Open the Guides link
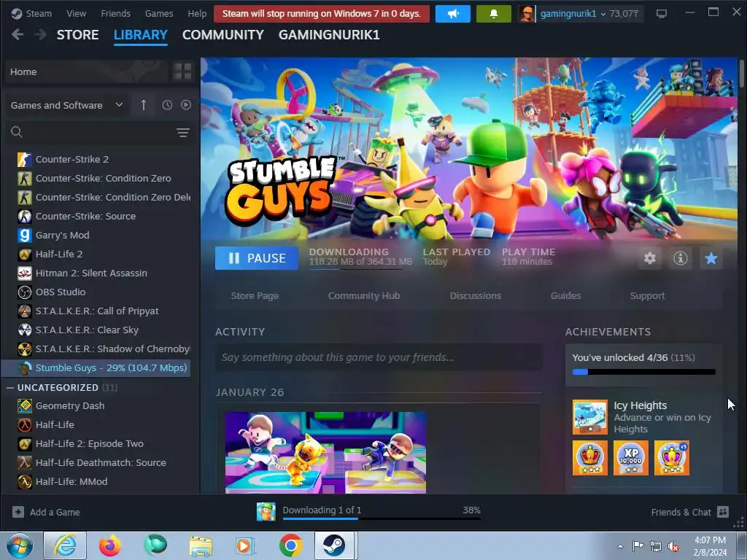 (x=565, y=296)
